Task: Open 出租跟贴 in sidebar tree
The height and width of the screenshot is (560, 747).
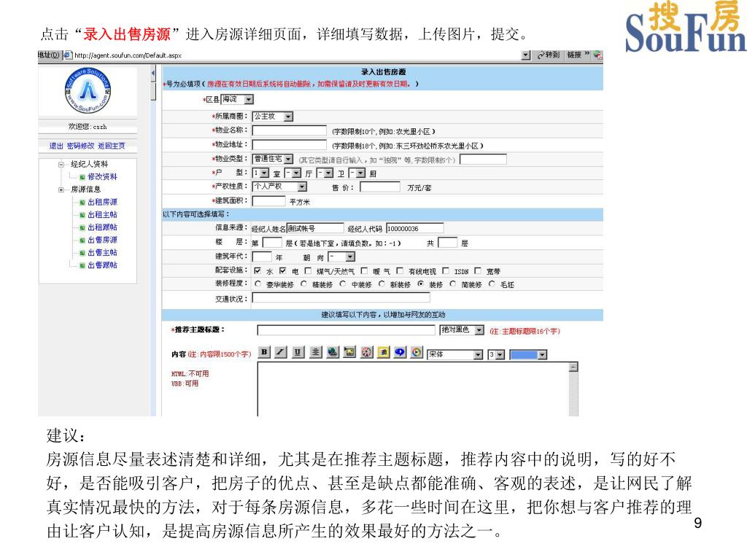Action: pos(102,227)
